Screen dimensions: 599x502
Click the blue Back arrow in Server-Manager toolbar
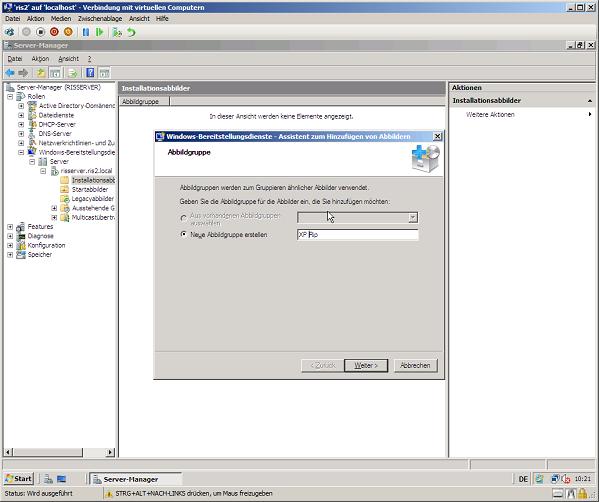click(10, 73)
